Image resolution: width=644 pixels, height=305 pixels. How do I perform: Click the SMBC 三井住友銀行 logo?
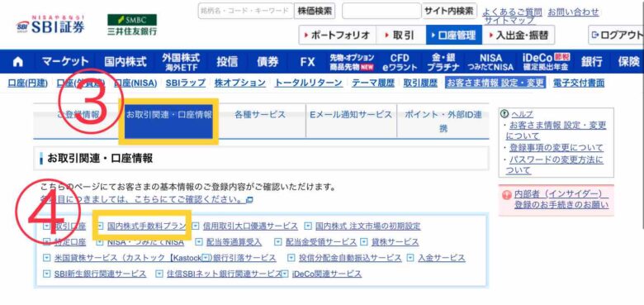(x=132, y=25)
